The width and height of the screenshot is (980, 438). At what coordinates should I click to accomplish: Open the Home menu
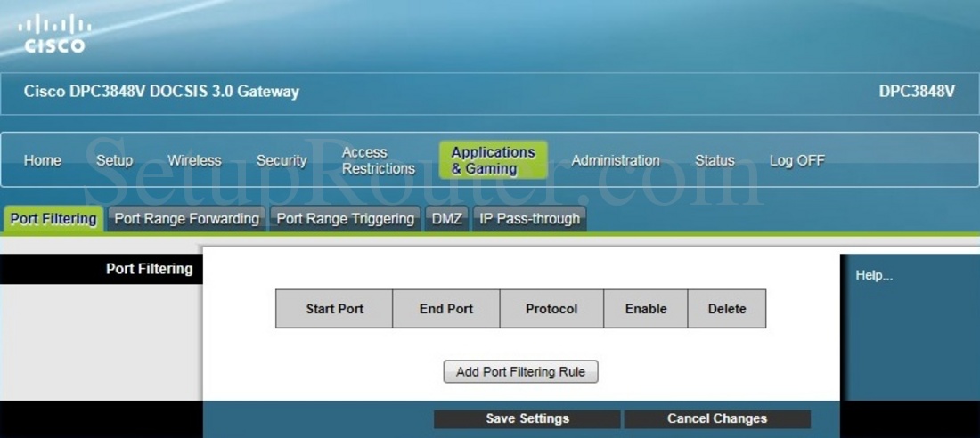tap(43, 160)
